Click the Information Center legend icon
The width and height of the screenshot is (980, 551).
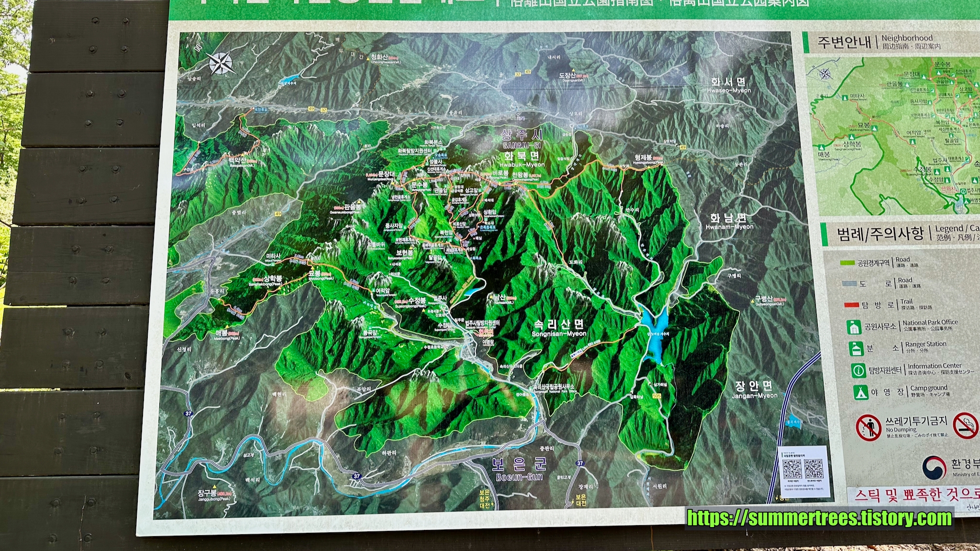pyautogui.click(x=858, y=370)
